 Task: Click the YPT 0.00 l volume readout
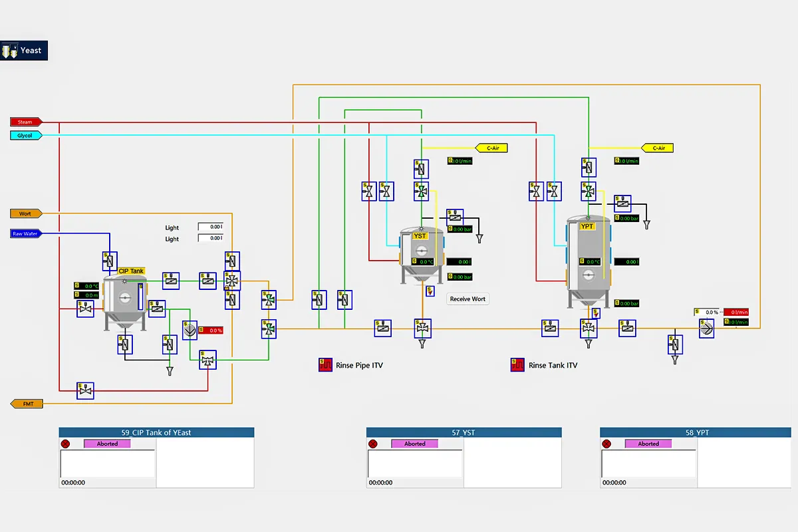(626, 262)
